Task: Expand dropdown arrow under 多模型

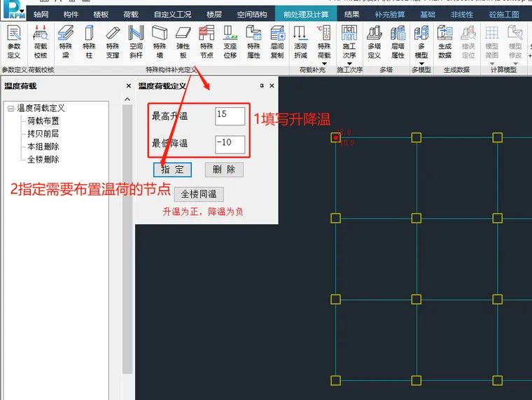Action: tap(421, 64)
